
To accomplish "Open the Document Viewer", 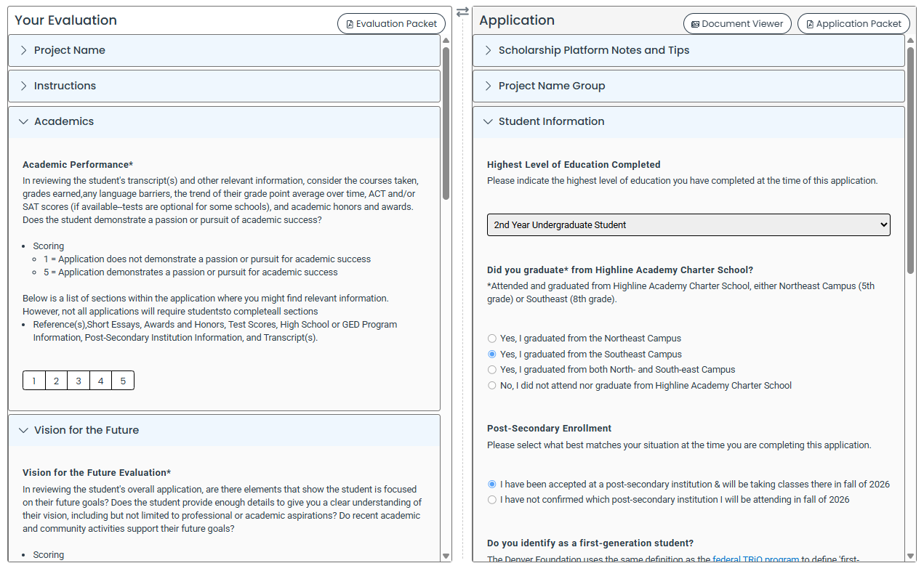I will (737, 23).
